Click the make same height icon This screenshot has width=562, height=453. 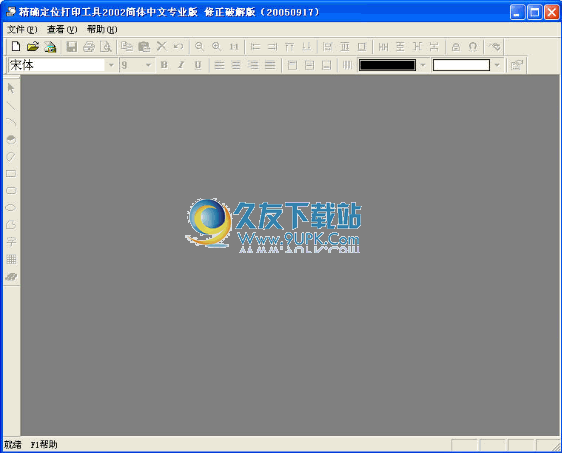[x=344, y=47]
